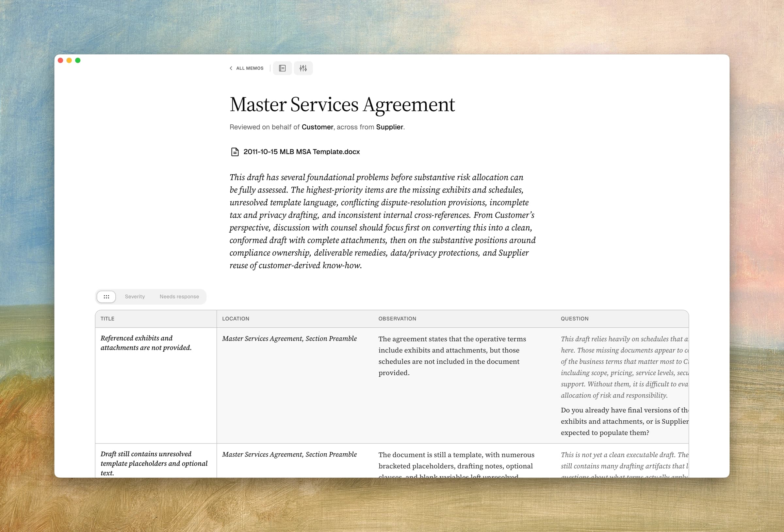Click the Master Services Agreement heading
Image resolution: width=784 pixels, height=532 pixels.
(342, 104)
